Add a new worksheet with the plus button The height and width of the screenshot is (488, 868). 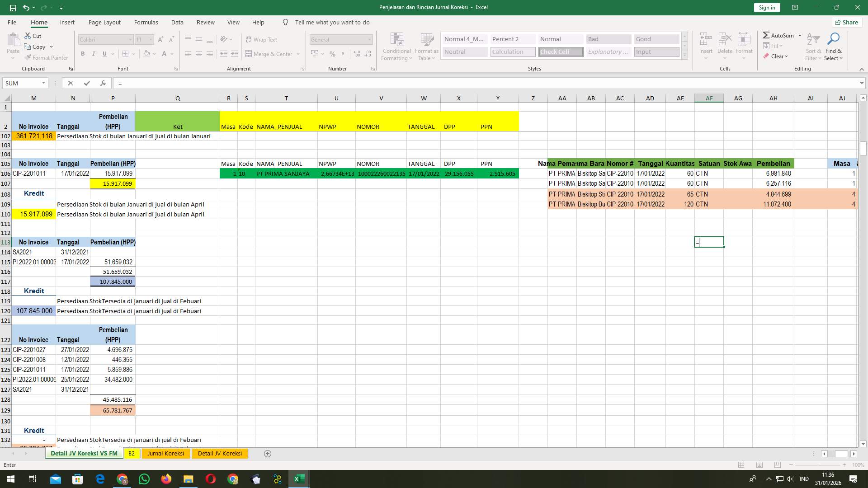point(267,453)
